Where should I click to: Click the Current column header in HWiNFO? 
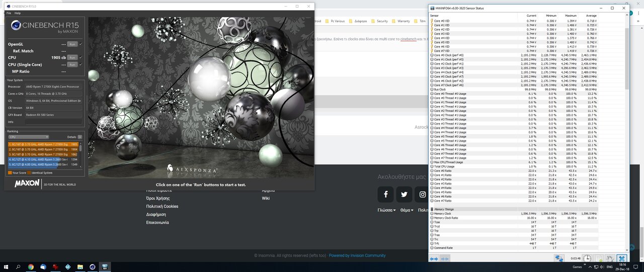point(528,16)
